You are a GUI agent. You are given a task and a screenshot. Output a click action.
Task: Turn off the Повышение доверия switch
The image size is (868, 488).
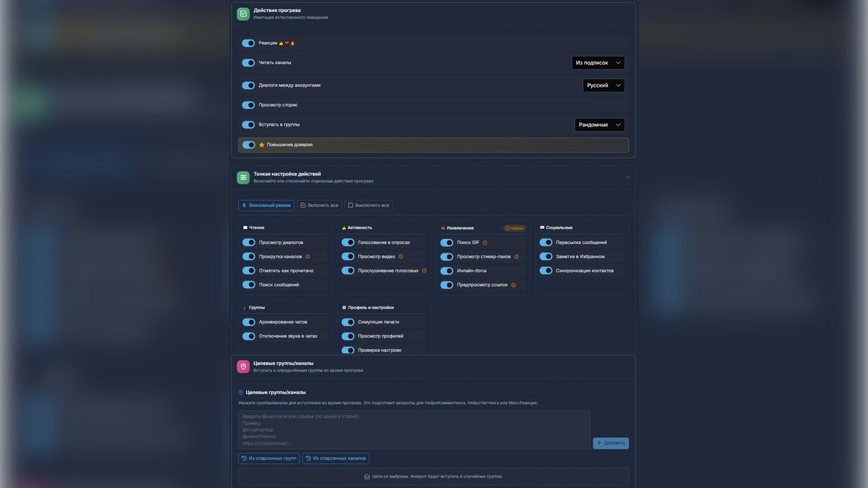tap(249, 145)
